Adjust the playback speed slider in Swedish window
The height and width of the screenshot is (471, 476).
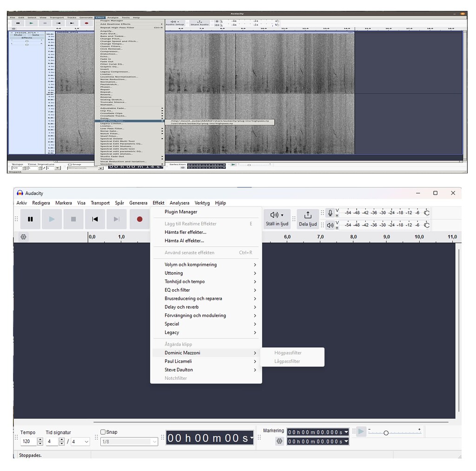click(395, 433)
